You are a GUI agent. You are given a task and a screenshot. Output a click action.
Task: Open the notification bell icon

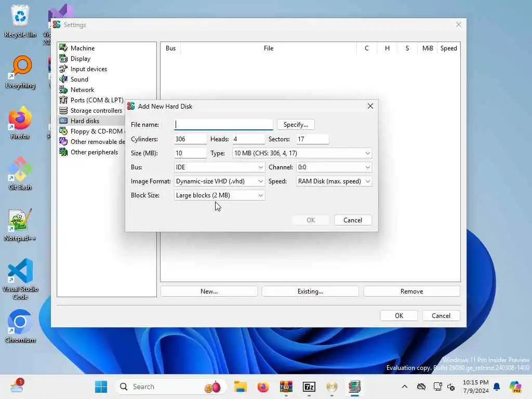click(x=497, y=387)
